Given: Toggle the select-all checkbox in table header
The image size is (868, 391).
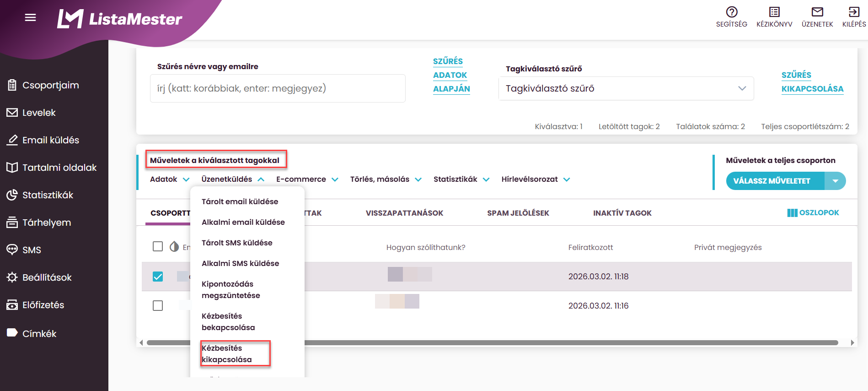Looking at the screenshot, I should [x=158, y=247].
